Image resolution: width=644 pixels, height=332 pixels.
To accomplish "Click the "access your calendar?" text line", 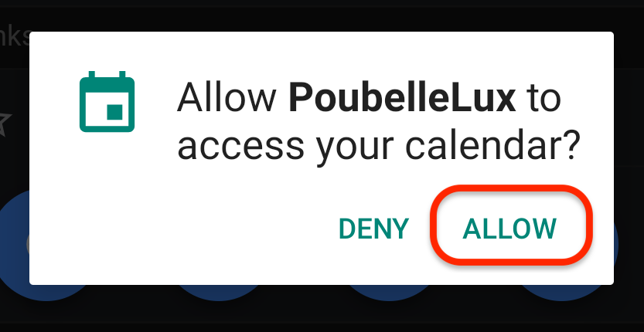I will point(378,147).
